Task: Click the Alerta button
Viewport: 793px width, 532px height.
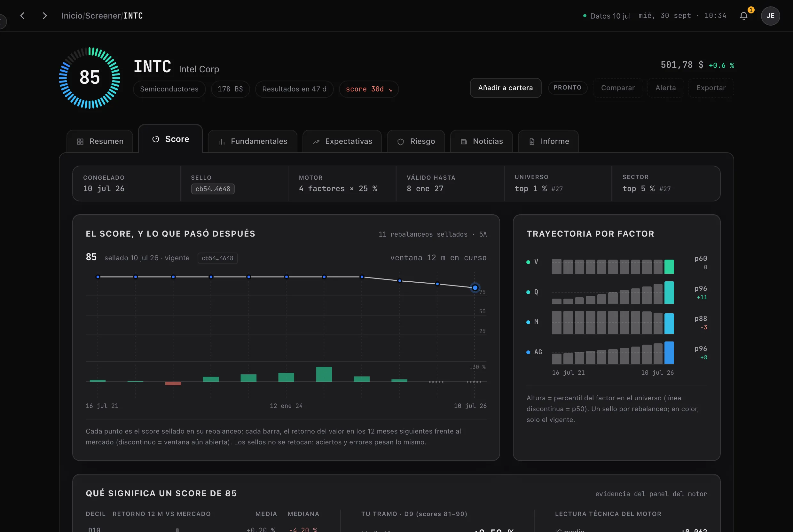Action: point(665,88)
